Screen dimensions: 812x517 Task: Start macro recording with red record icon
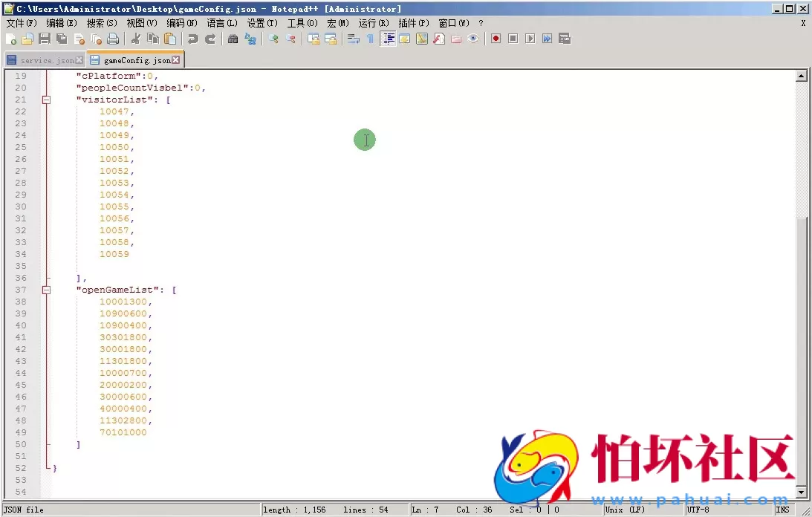pos(496,39)
